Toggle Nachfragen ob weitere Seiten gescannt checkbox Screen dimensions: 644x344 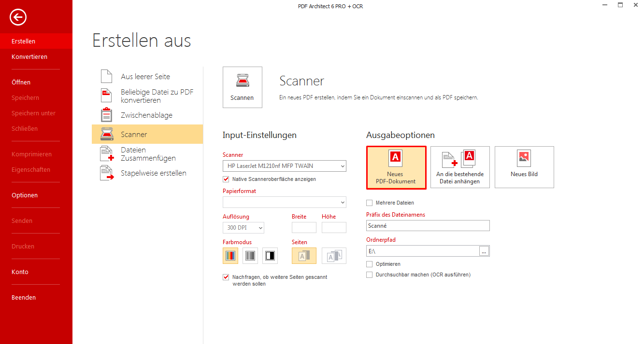[x=226, y=277]
